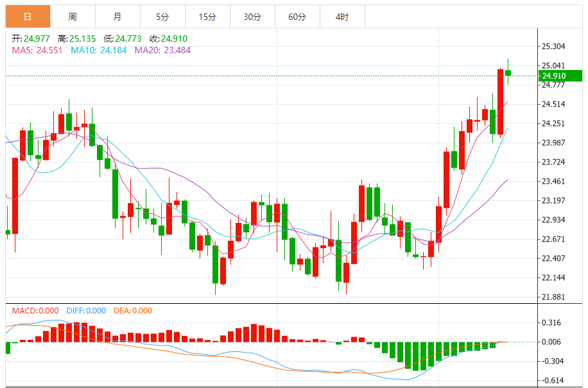Click the 23.724 price axis label

coord(553,162)
